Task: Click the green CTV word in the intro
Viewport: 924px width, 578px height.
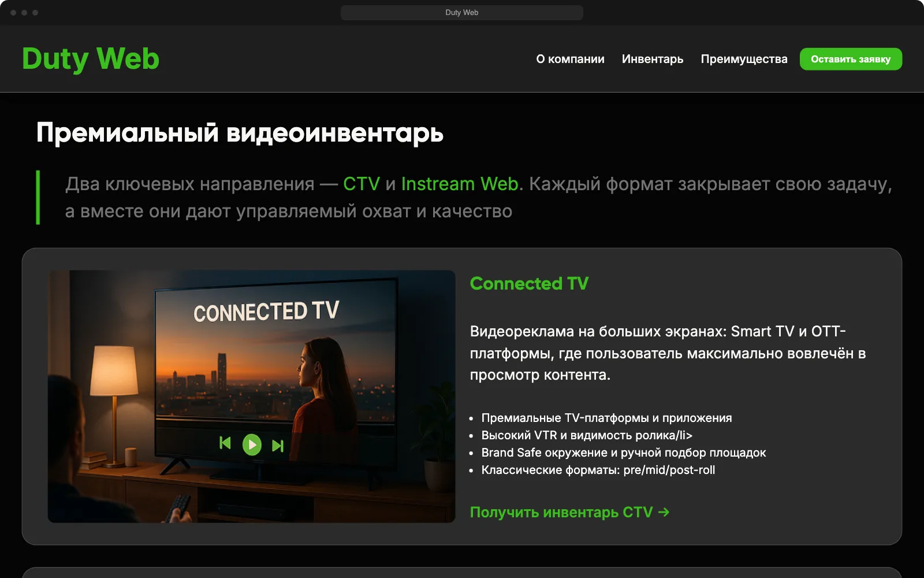Action: pos(362,184)
